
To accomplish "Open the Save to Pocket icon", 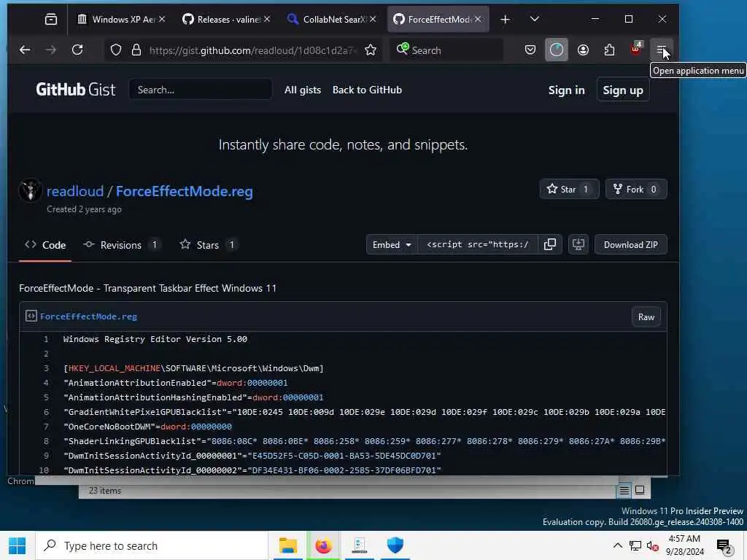I will [x=530, y=50].
